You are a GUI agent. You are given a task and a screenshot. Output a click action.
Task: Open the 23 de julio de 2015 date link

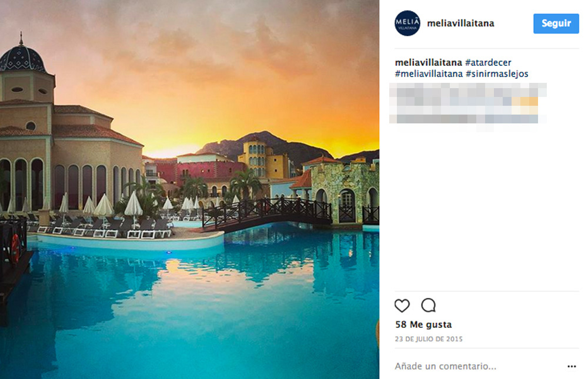429,339
